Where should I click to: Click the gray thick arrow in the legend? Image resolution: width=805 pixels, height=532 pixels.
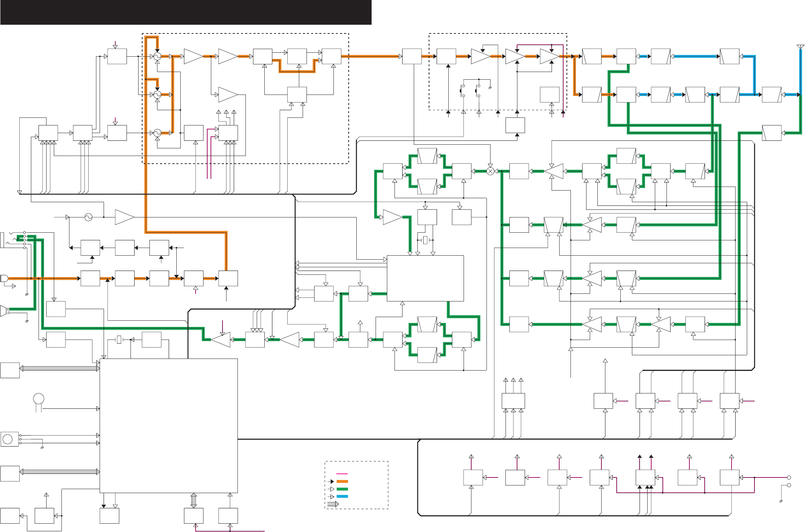[333, 504]
